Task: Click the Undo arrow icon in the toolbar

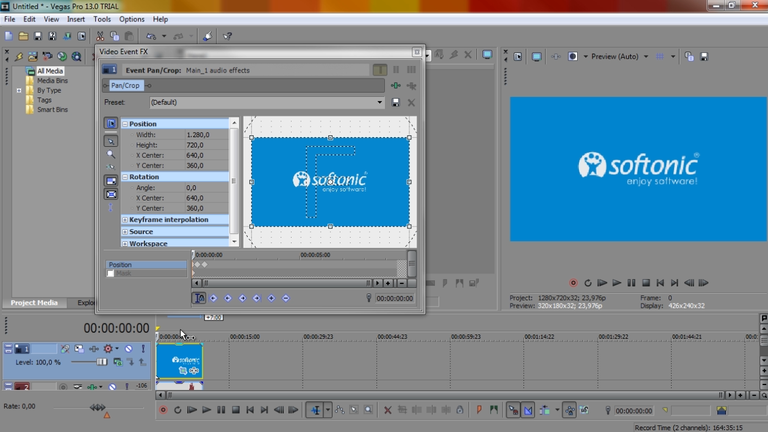Action: click(151, 36)
